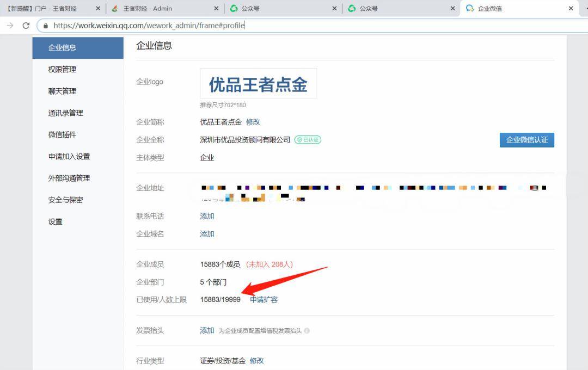Screen dimensions: 588x370
Task: Switch to the second 公众号 tab
Action: 401,8
